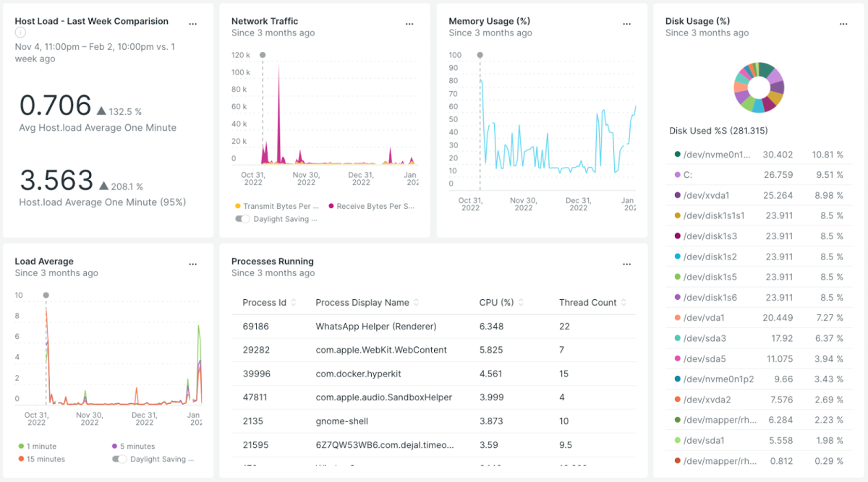868x482 pixels.
Task: Open Network Traffic widget options menu
Action: click(x=409, y=23)
